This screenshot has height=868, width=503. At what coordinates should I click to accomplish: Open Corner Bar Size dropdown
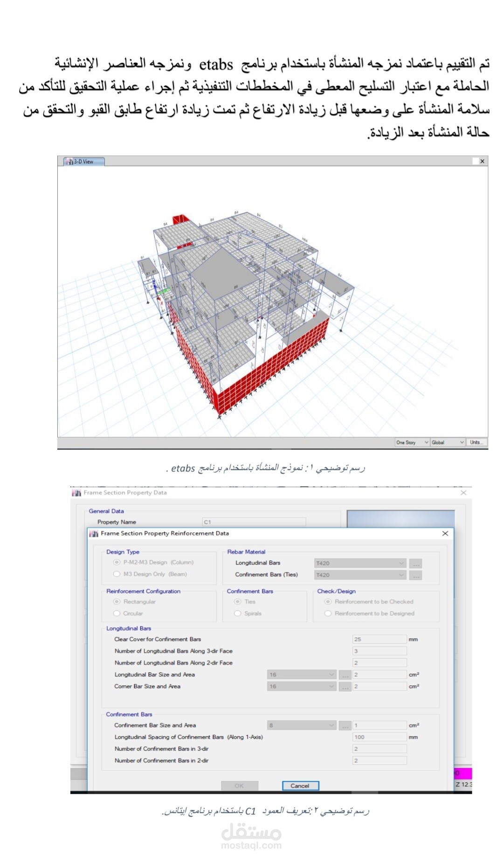301,686
